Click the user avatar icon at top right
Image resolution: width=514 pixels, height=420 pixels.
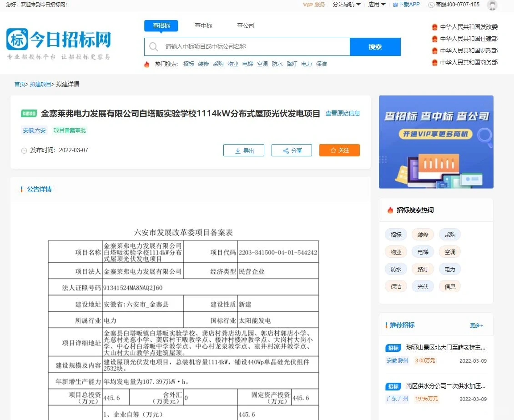point(492,5)
